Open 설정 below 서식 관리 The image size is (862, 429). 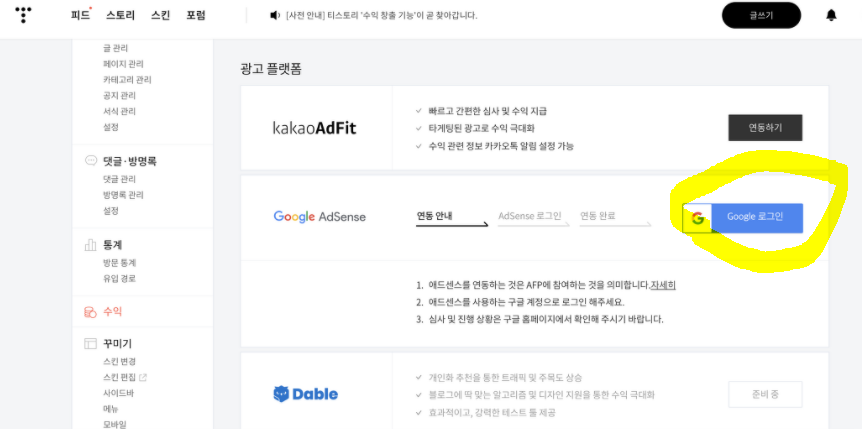point(110,126)
